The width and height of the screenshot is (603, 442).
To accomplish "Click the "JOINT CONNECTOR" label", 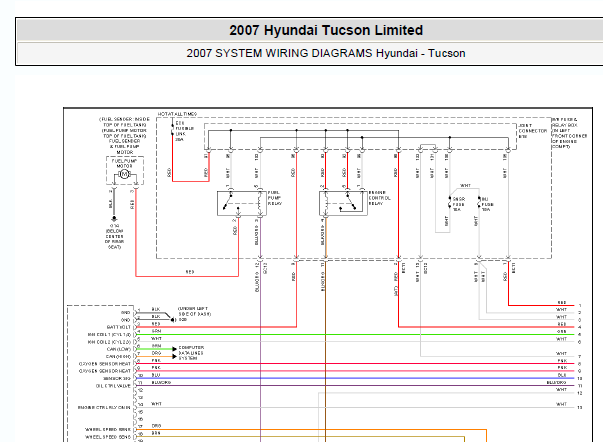I will 533,131.
